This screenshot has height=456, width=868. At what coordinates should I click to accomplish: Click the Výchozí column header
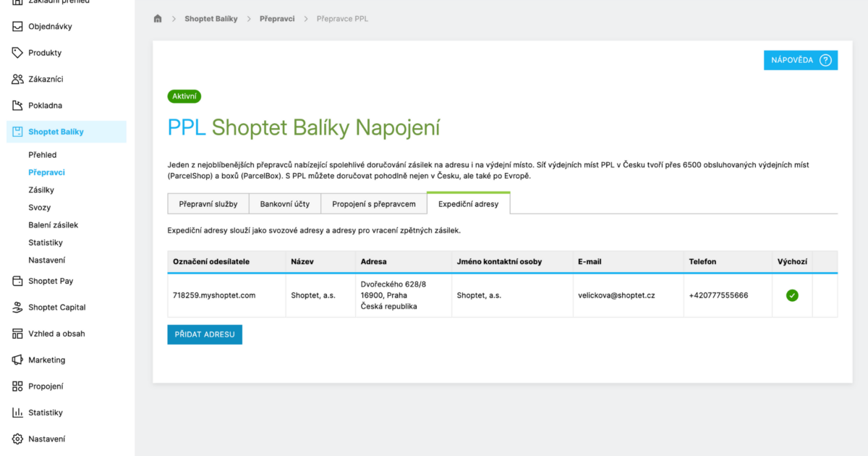(x=792, y=261)
